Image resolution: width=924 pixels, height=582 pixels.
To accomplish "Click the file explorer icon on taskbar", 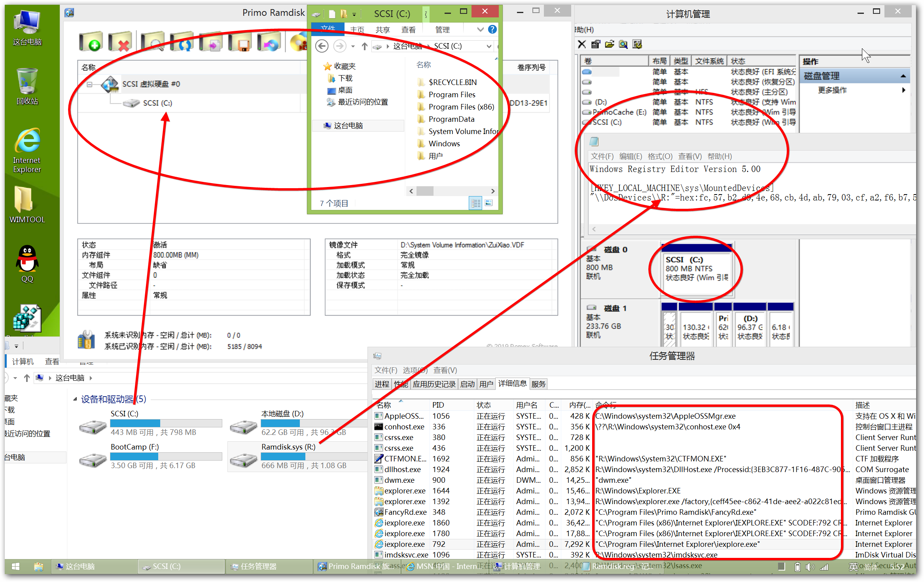I will 38,566.
